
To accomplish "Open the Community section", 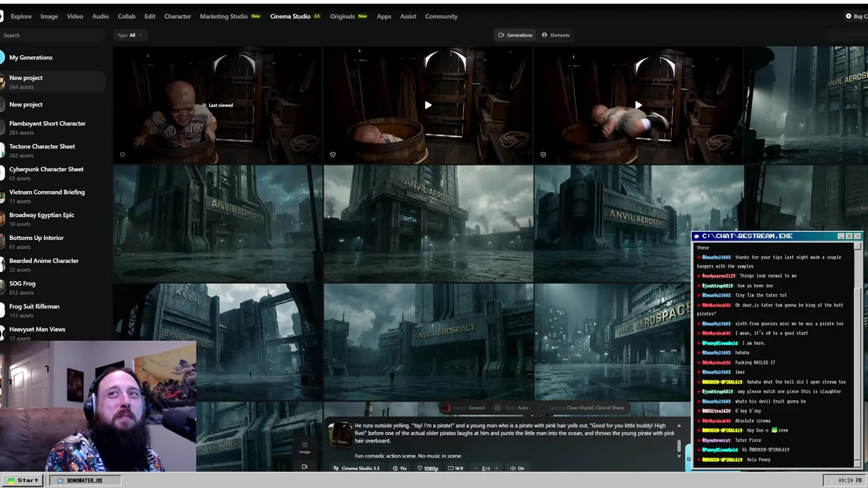I will pos(441,16).
